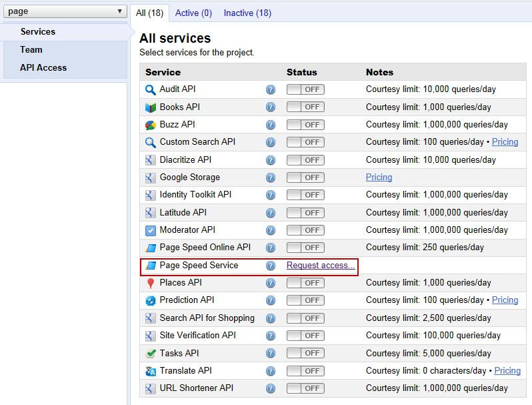The width and height of the screenshot is (532, 405).
Task: Open help for Places API
Action: 271,283
